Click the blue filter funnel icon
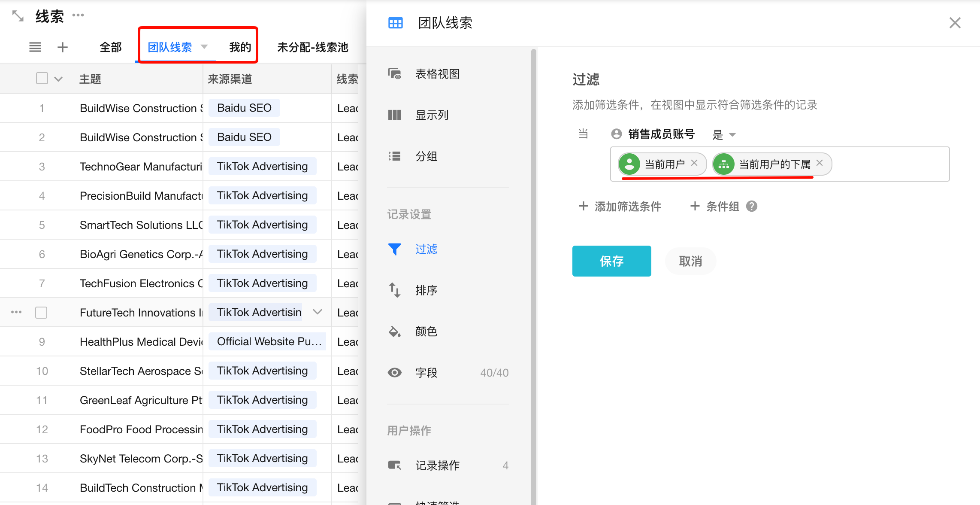This screenshot has width=980, height=505. tap(395, 249)
